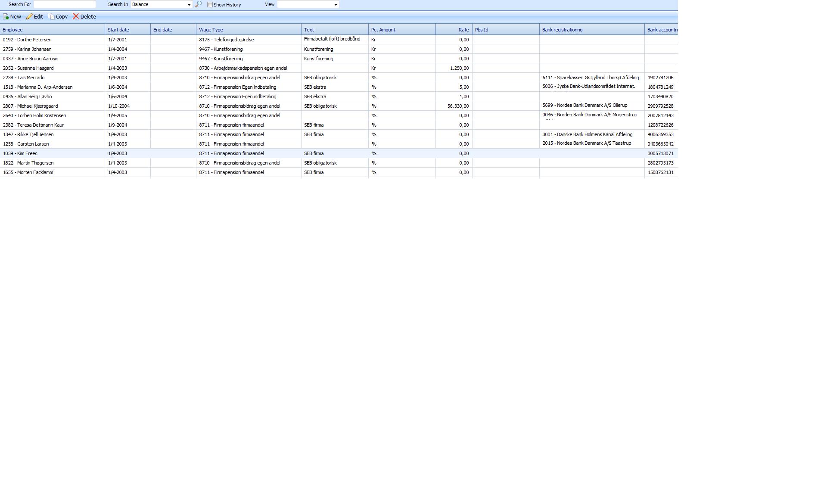Sort by the Start date column header
Viewport: 827px width, 504px height.
(118, 30)
